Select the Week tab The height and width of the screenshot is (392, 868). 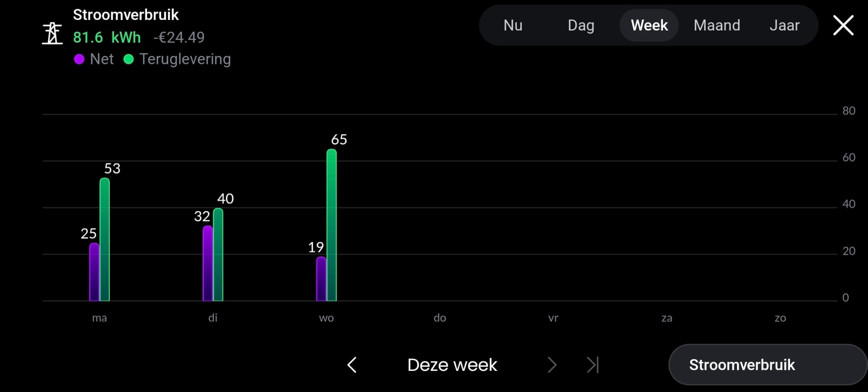(x=649, y=25)
